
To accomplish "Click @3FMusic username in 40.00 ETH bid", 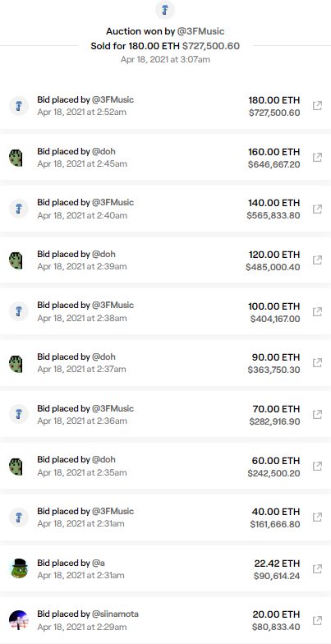I will tap(113, 511).
